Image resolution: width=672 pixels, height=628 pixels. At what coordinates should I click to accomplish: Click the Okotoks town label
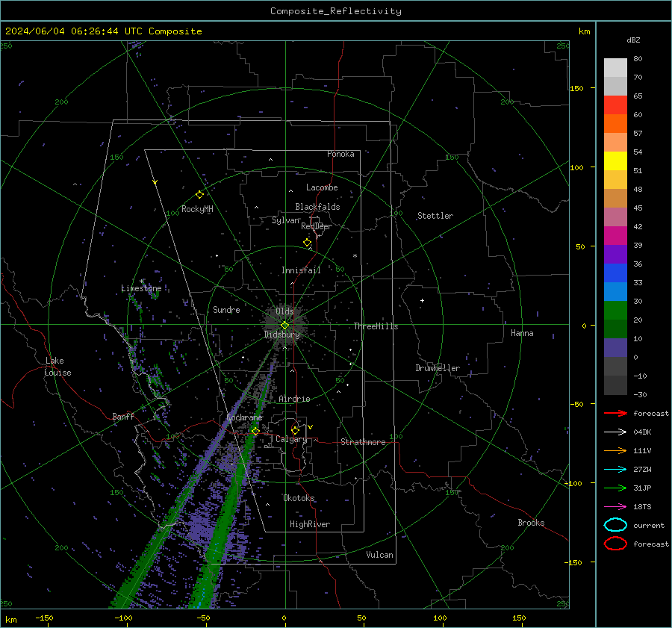(x=299, y=497)
